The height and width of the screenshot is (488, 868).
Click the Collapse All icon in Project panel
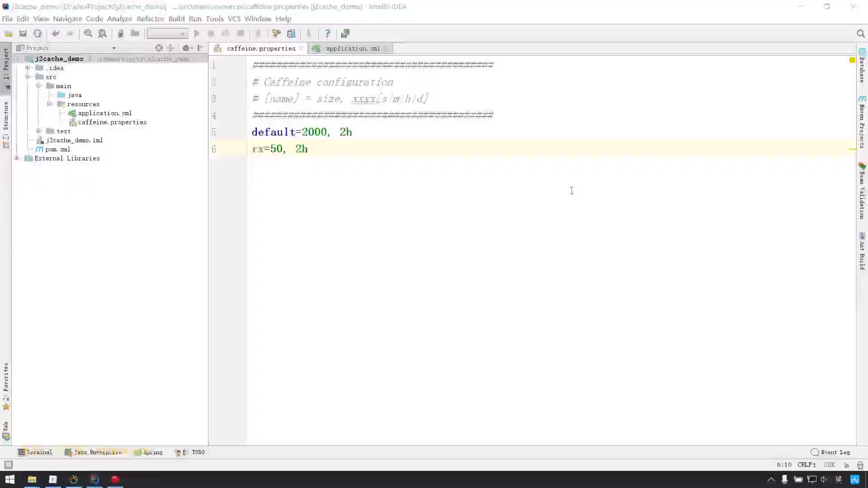coord(170,48)
